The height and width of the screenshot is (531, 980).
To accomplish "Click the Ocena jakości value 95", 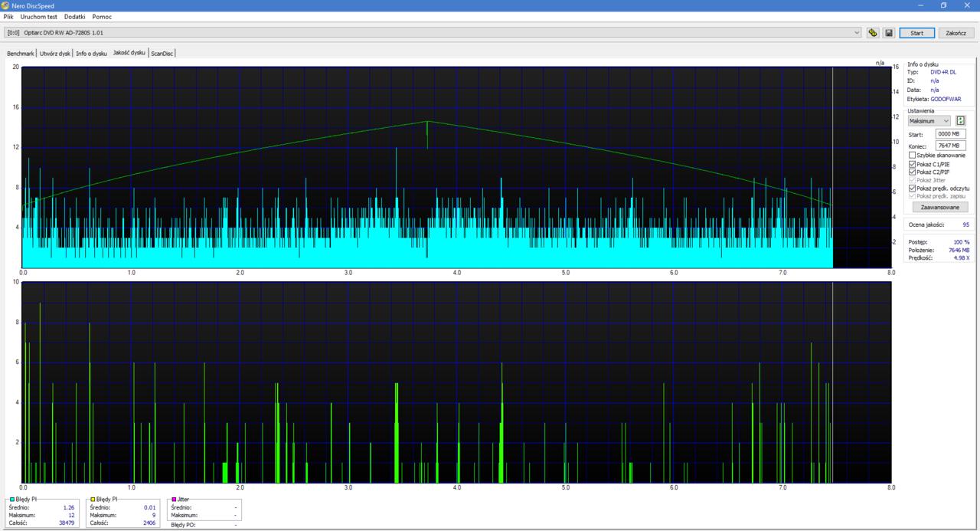I will pos(966,225).
